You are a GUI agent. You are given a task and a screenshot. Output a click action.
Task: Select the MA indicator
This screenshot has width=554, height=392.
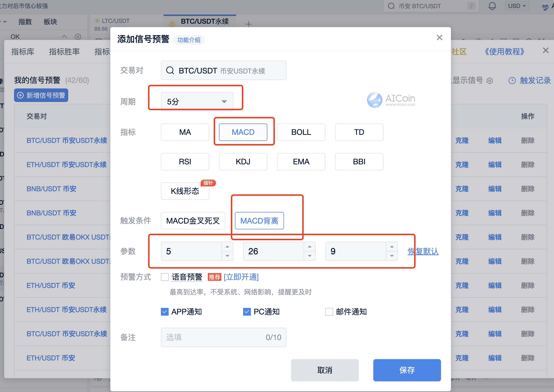click(185, 132)
